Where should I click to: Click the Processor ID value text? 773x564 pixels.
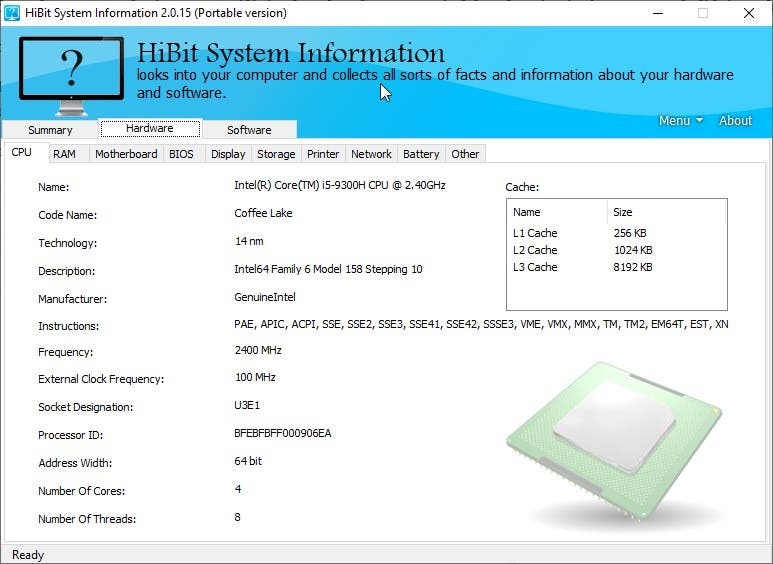tap(283, 433)
